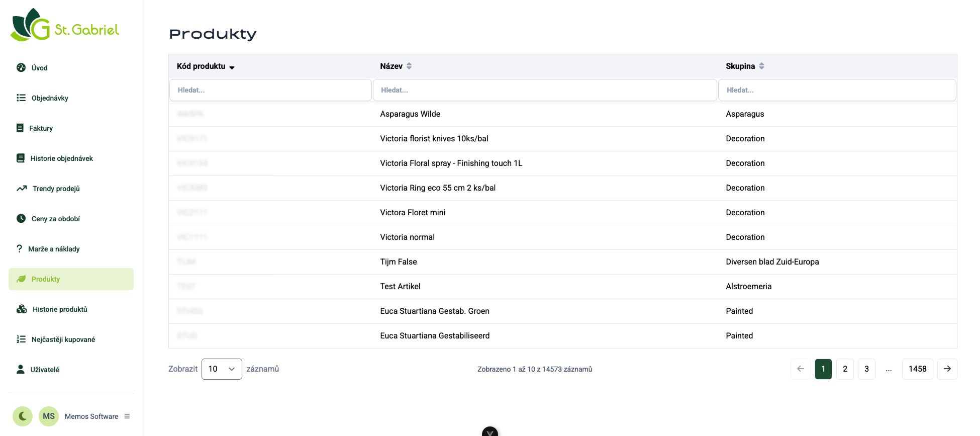Image resolution: width=980 pixels, height=436 pixels.
Task: Sort the table by Skupina column
Action: click(x=761, y=66)
